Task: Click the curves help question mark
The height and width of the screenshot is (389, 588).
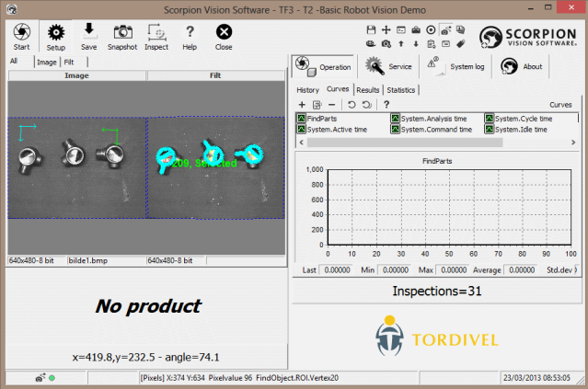Action: (x=386, y=105)
